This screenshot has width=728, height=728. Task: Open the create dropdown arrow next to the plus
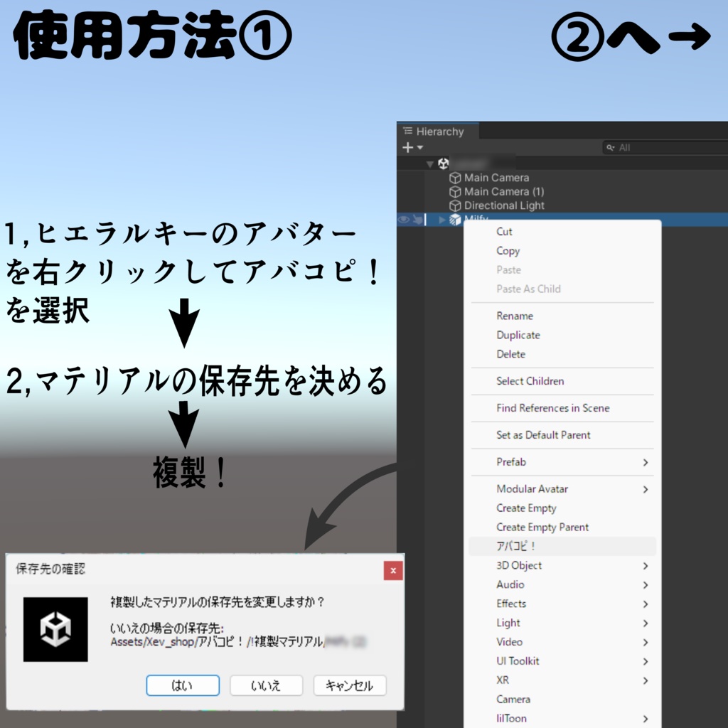tap(418, 148)
